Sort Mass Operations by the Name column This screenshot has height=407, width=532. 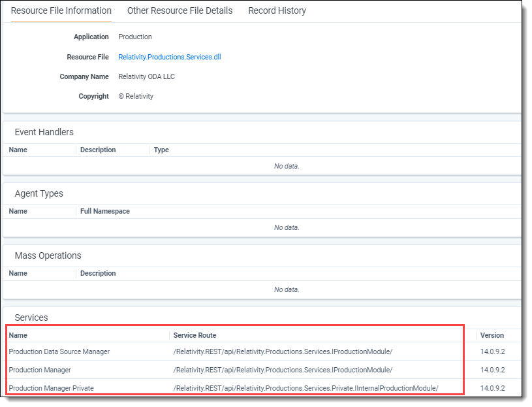click(18, 273)
